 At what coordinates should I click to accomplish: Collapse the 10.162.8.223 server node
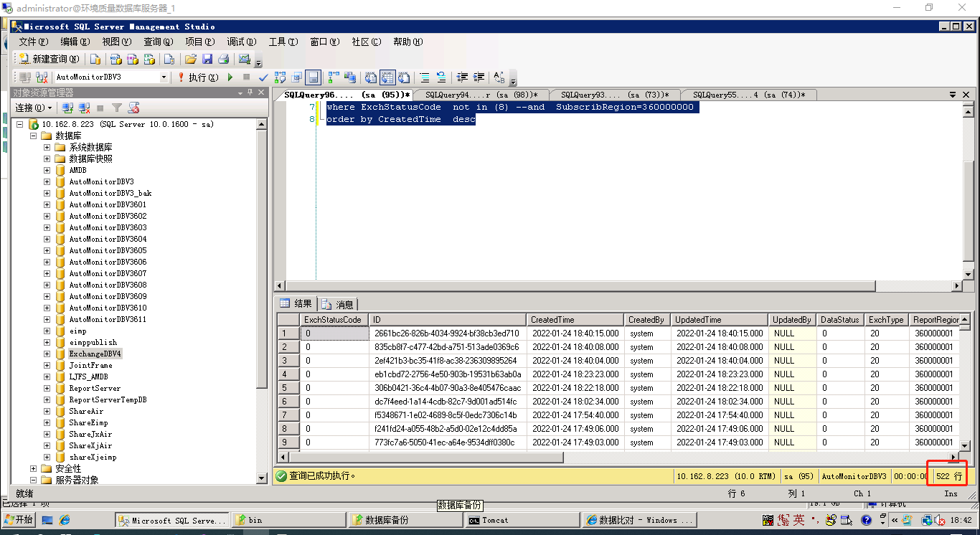click(x=19, y=124)
